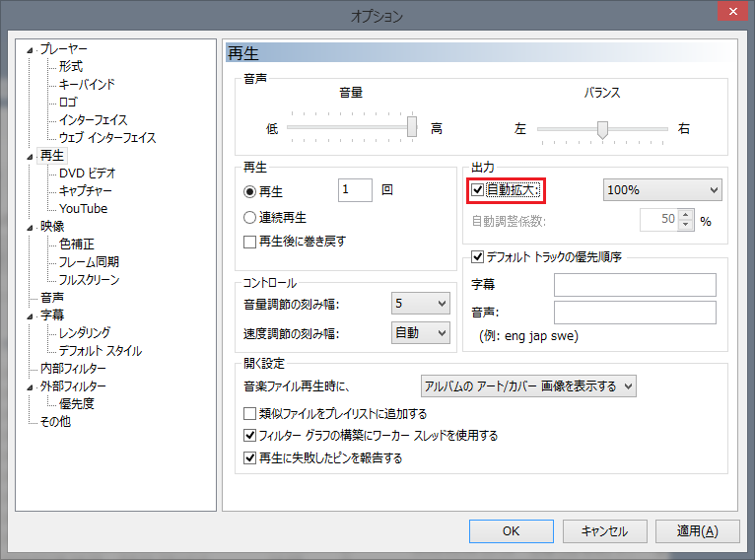Open デフォルト スタイル settings page

pos(101,351)
